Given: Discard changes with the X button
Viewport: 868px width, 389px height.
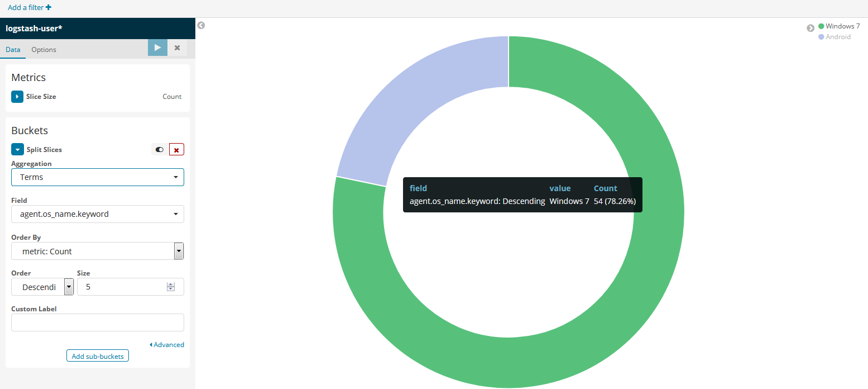Looking at the screenshot, I should coord(177,48).
